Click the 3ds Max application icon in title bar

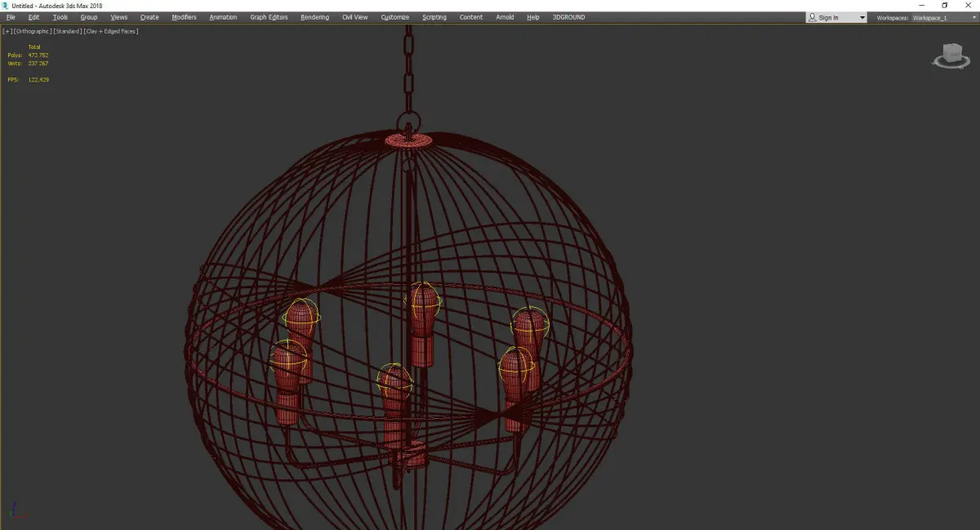[6, 6]
